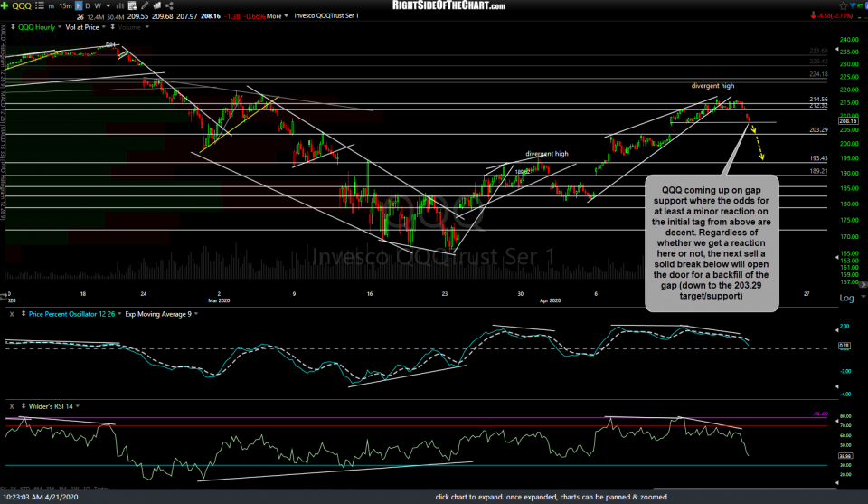This screenshot has width=868, height=504.
Task: Select the hourly 'h' timeframe button
Action: pos(78,6)
